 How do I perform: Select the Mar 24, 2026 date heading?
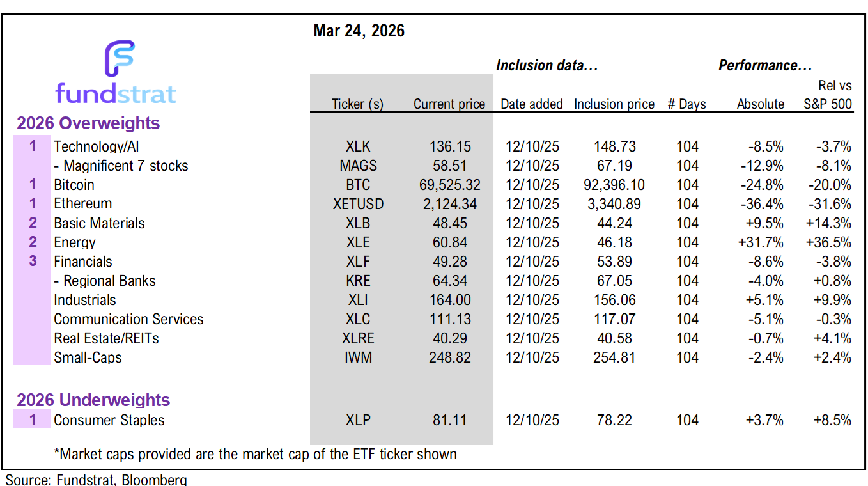[359, 31]
